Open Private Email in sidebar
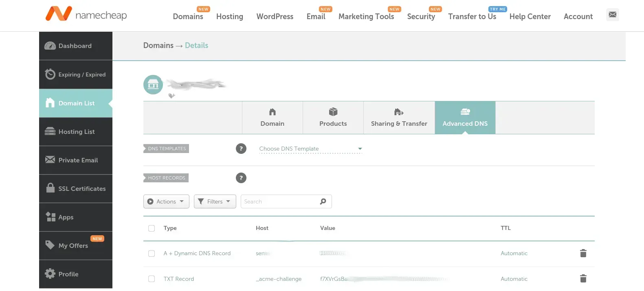This screenshot has height=291, width=644. (x=76, y=160)
